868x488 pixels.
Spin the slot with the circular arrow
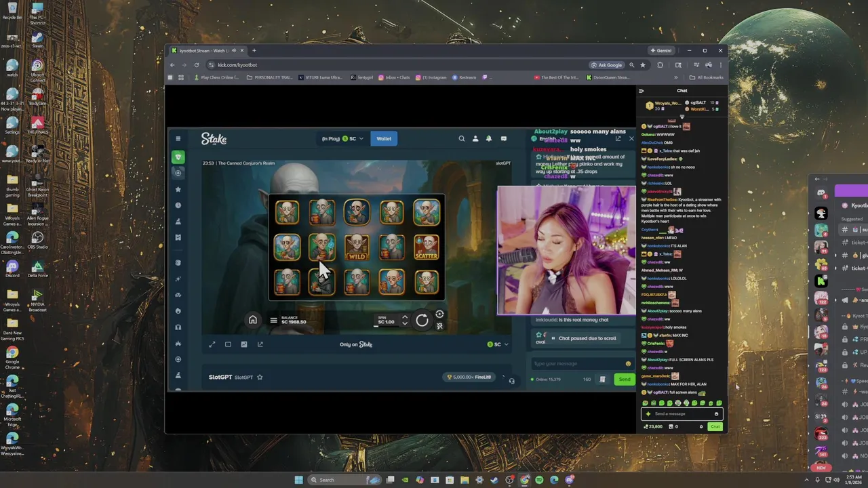pos(422,321)
